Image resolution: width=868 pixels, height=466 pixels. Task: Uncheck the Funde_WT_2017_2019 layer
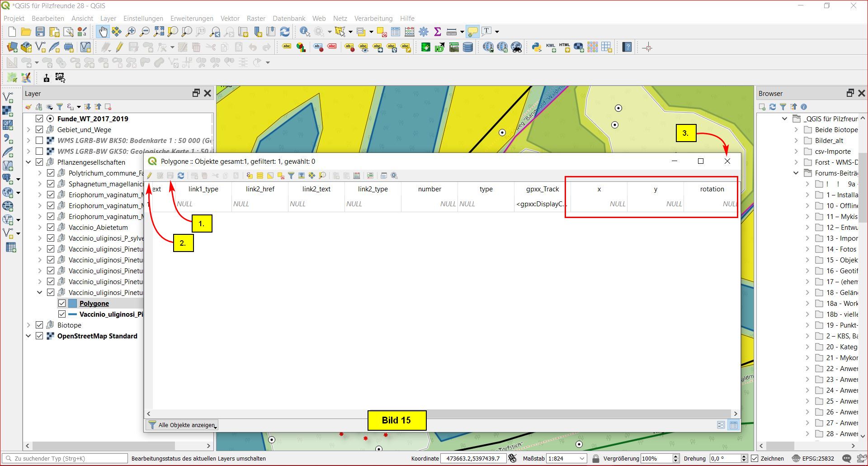pyautogui.click(x=39, y=119)
